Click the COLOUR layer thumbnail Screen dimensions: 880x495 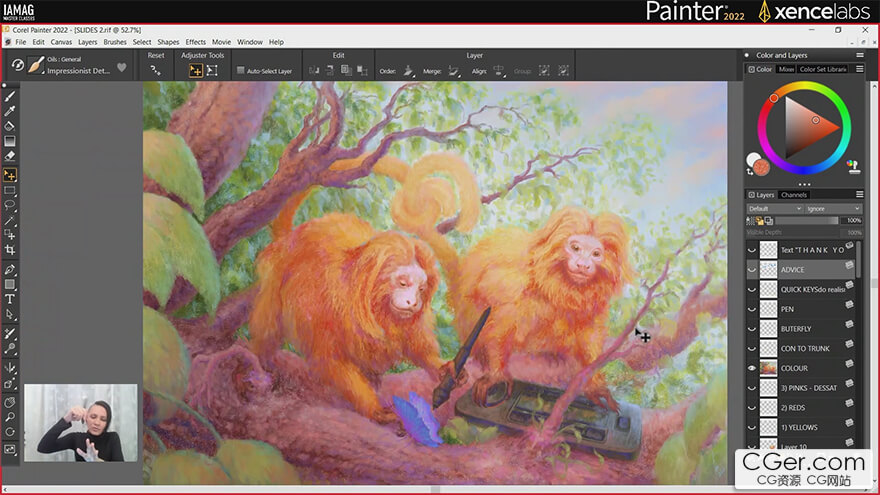coord(768,368)
